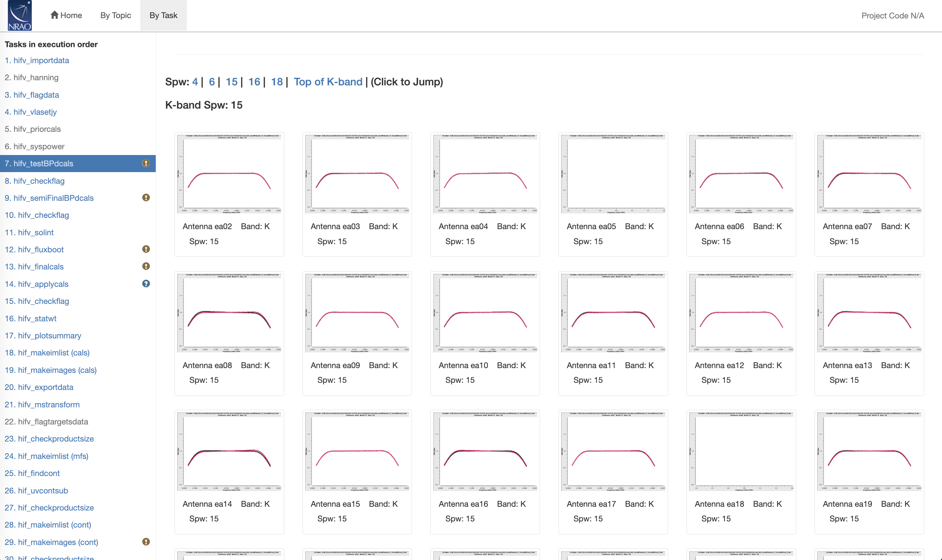The height and width of the screenshot is (560, 942).
Task: Open task 11. hifv_solint
Action: point(29,233)
